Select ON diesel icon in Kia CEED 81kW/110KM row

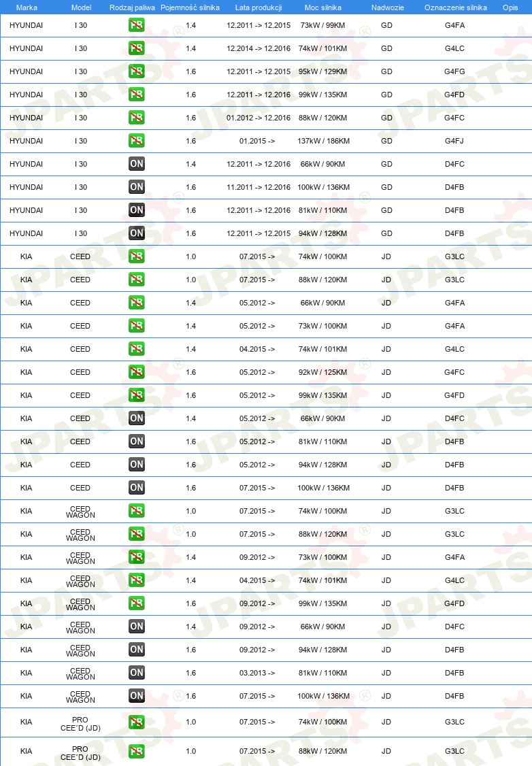tap(136, 441)
